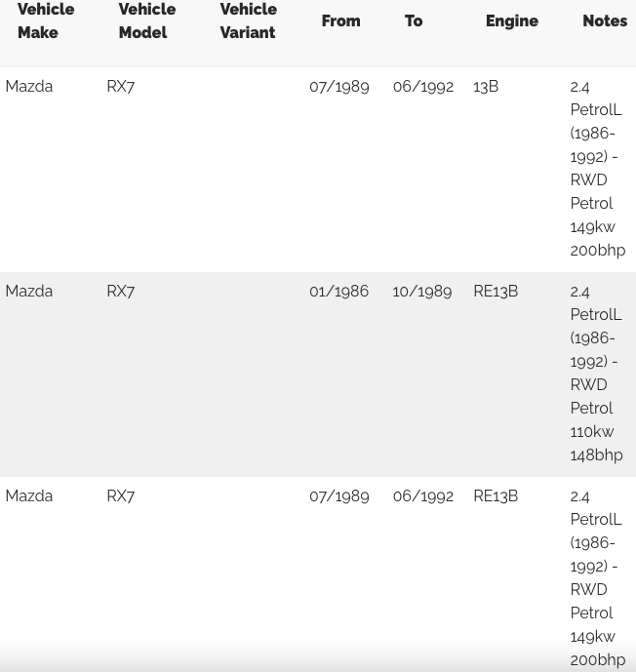Select the 13B engine cell
This screenshot has width=636, height=672.
[x=486, y=87]
